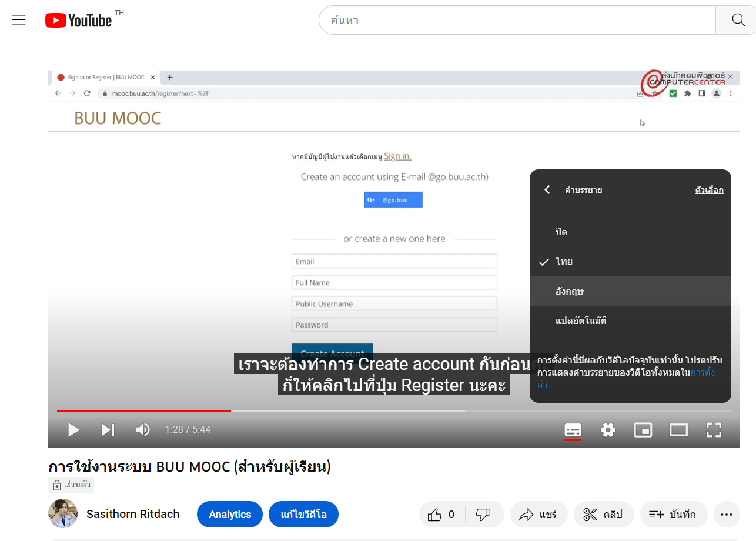Open caption ตัวเลือก options link
This screenshot has height=541, width=756.
[x=709, y=190]
